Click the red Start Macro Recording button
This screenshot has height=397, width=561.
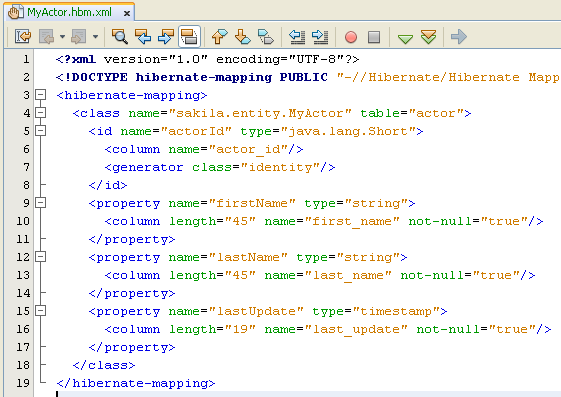[351, 37]
